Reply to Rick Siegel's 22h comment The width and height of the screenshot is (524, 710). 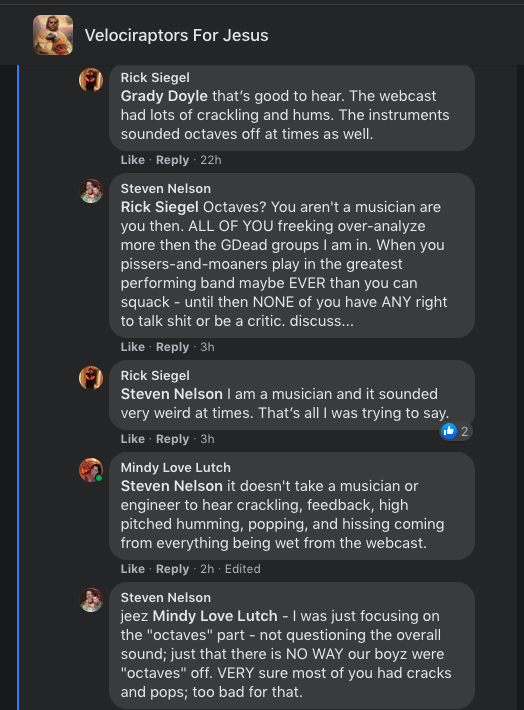(172, 160)
